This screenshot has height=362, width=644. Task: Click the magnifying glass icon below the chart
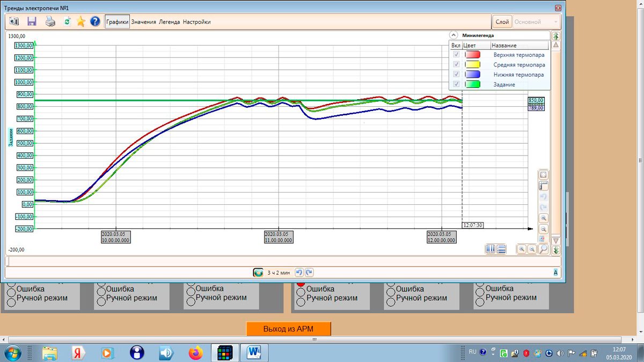pos(543,249)
